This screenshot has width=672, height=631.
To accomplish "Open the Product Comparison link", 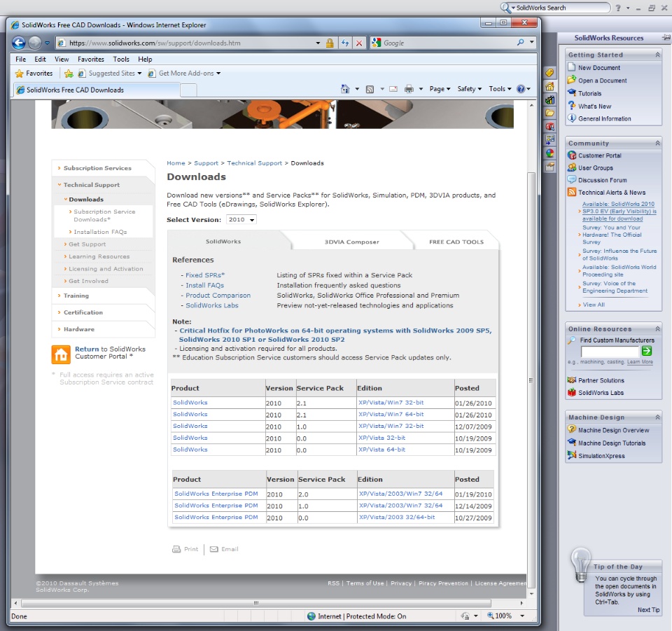I will click(x=218, y=296).
